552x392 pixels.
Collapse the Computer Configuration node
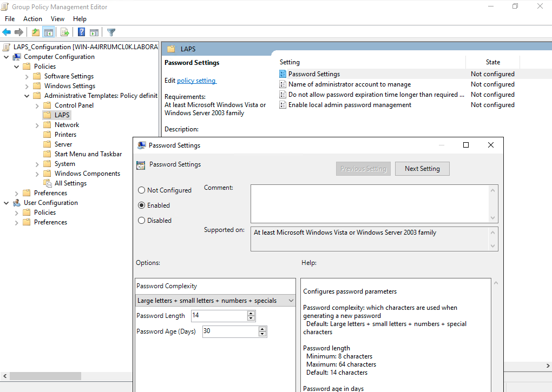(x=6, y=57)
